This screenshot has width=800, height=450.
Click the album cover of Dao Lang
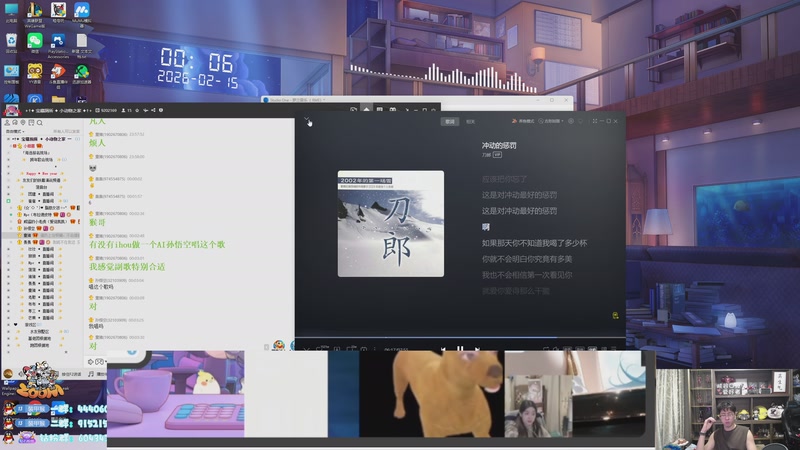[x=391, y=224]
